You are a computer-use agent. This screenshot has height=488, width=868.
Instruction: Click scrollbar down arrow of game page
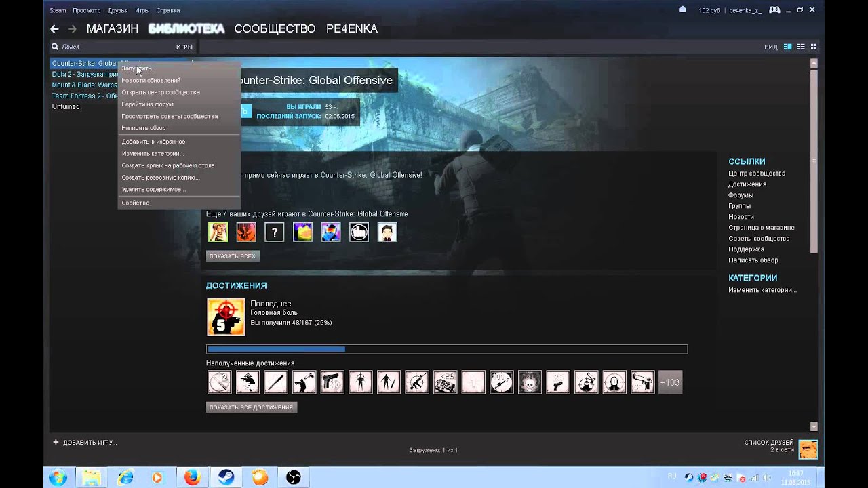pyautogui.click(x=814, y=426)
